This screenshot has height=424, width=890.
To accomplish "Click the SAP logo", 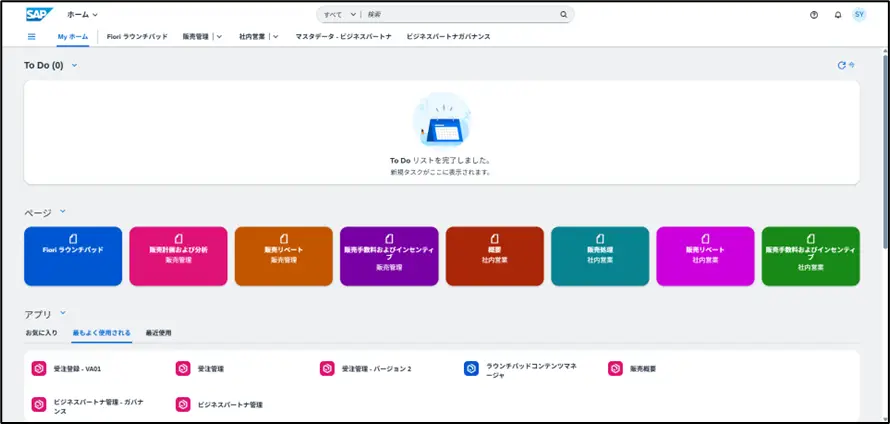I will point(39,14).
